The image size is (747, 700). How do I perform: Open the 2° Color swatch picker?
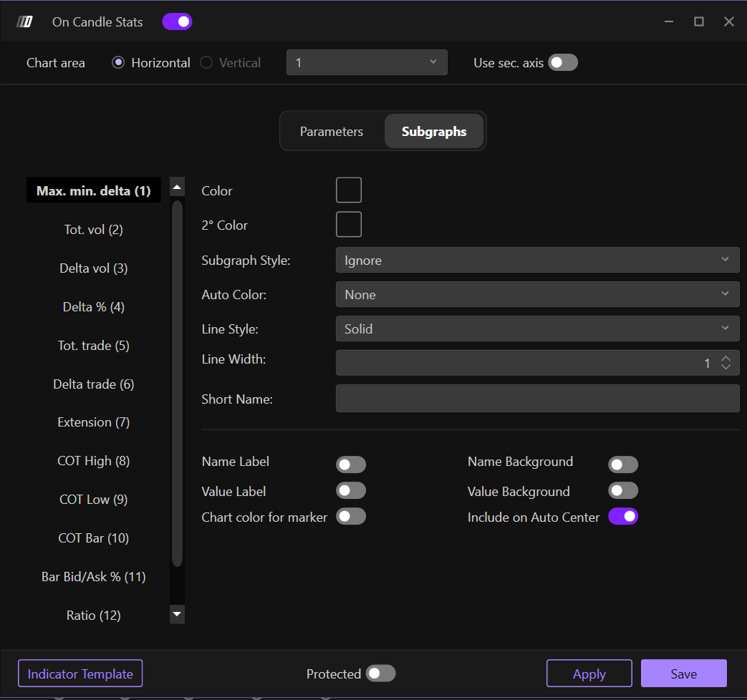[x=349, y=225]
